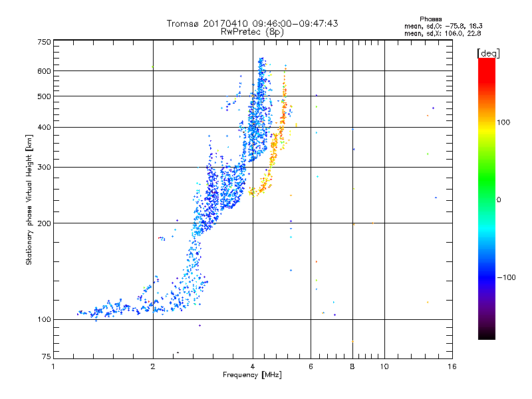
Task: Click y-axis tick label '300'
Action: pyautogui.click(x=44, y=168)
